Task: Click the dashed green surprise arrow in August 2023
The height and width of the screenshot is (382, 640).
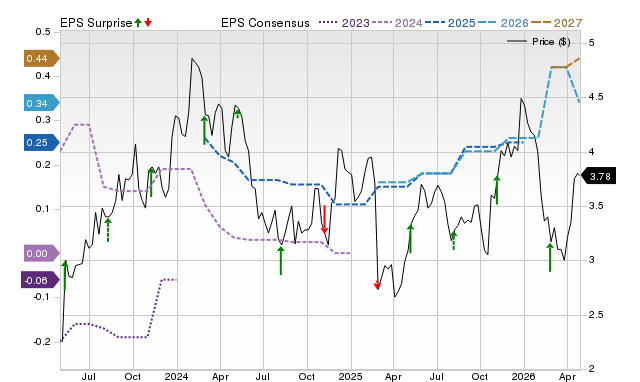Action: pyautogui.click(x=108, y=230)
